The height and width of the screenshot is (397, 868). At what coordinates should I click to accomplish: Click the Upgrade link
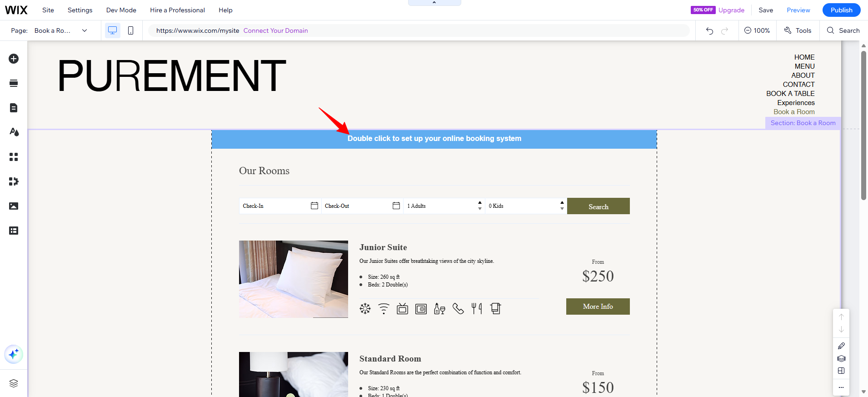tap(731, 10)
